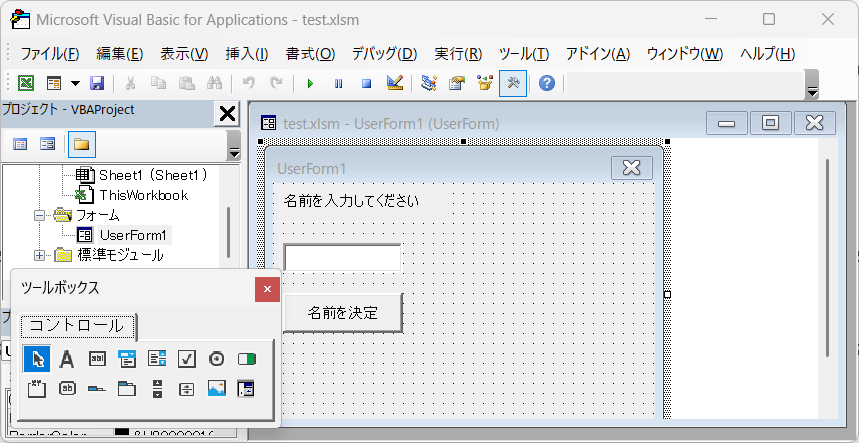
Task: Click the Break pause icon
Action: 339,84
